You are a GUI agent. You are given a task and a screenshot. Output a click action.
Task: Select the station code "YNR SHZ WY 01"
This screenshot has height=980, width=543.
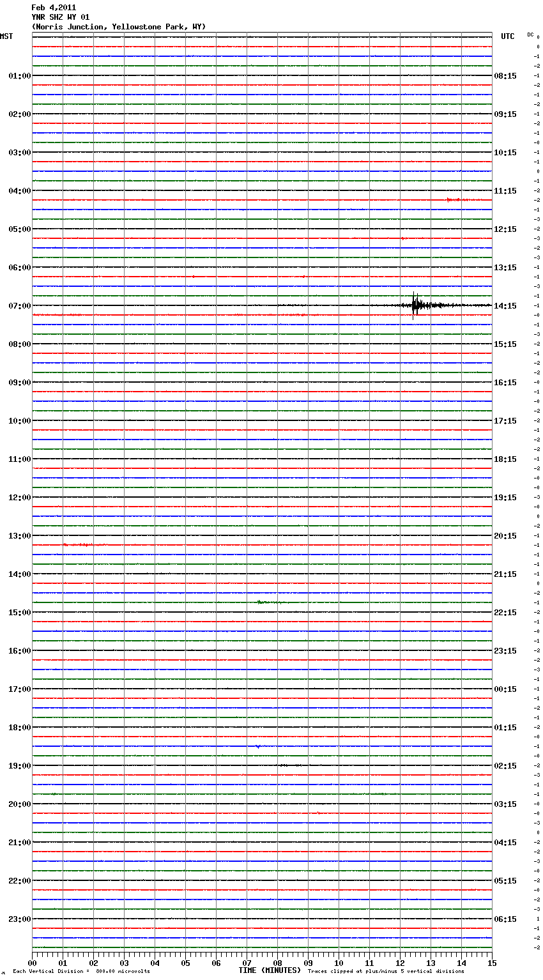pyautogui.click(x=61, y=17)
